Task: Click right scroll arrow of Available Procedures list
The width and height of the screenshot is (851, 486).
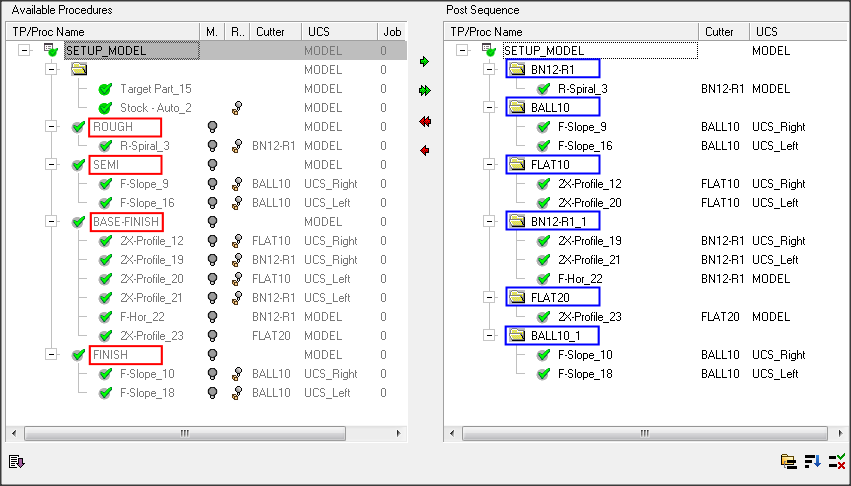Action: (398, 433)
